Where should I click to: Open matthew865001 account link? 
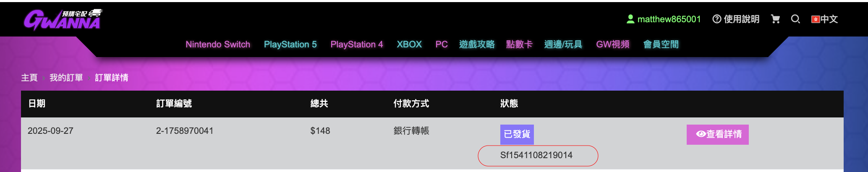click(669, 19)
